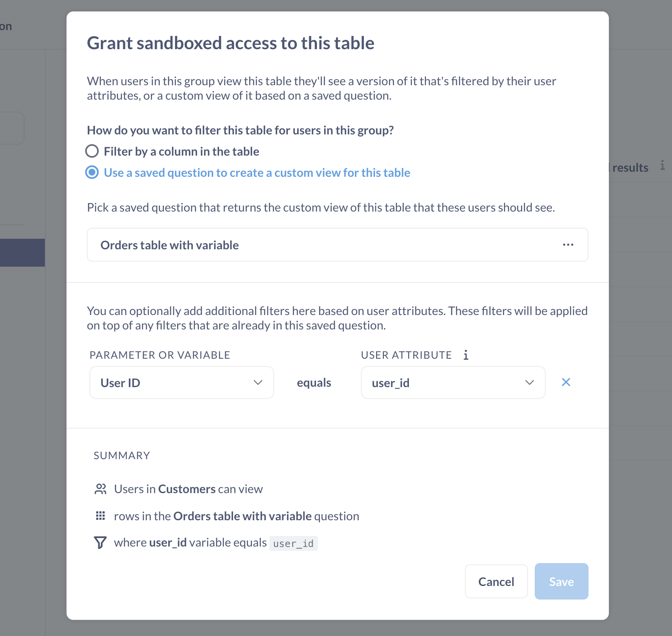The height and width of the screenshot is (636, 672).
Task: Click the info icon beside results
Action: tap(662, 165)
